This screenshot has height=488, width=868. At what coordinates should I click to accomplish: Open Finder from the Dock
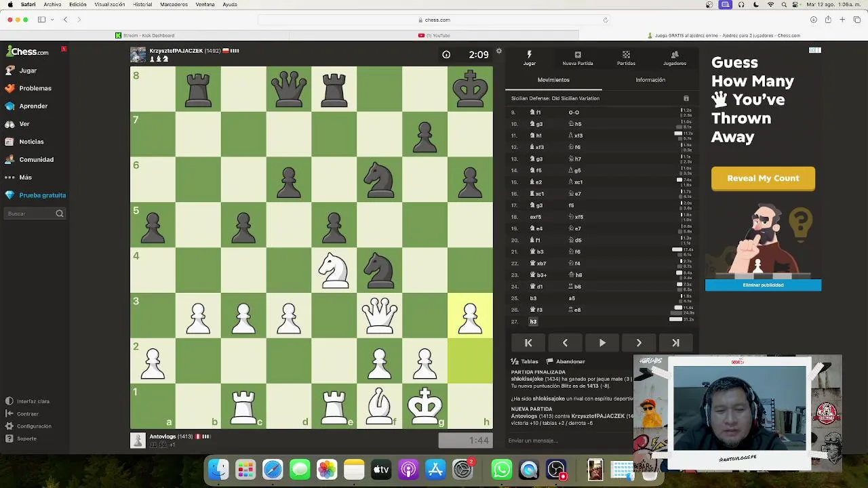218,469
